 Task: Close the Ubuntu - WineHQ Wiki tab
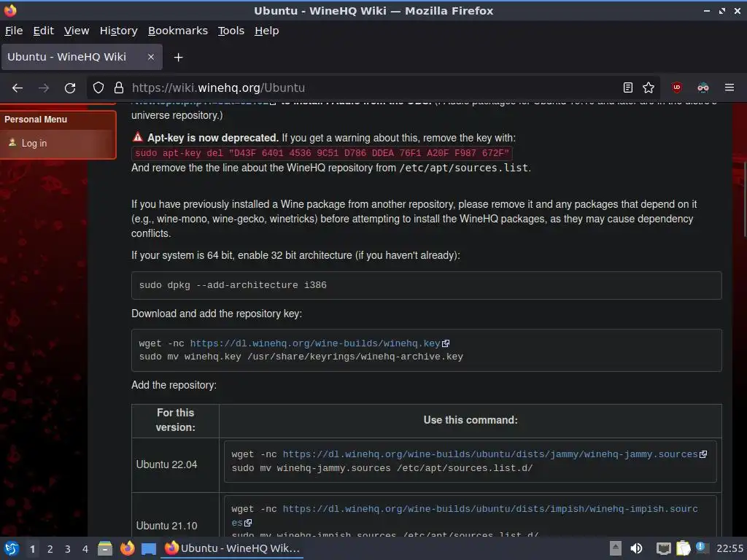point(150,57)
